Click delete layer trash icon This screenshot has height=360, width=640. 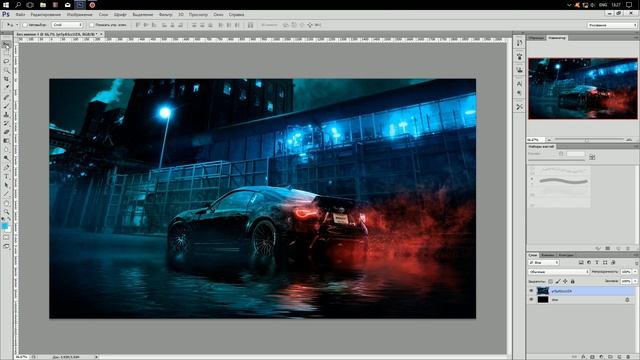tap(629, 357)
